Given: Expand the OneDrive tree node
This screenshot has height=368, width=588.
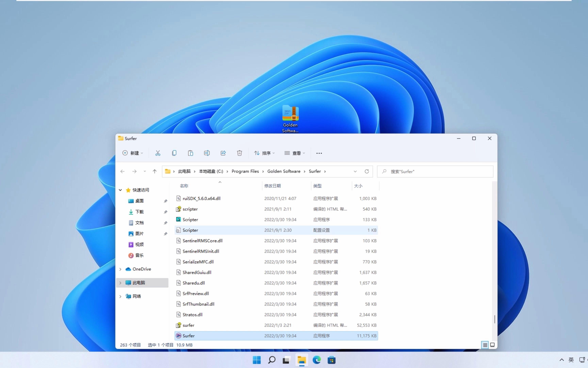Looking at the screenshot, I should 120,269.
